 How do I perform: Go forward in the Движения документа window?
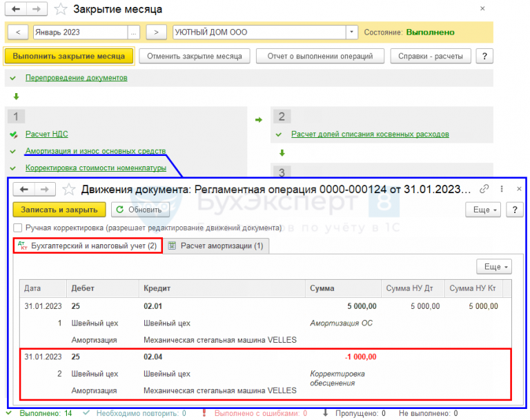(45, 189)
